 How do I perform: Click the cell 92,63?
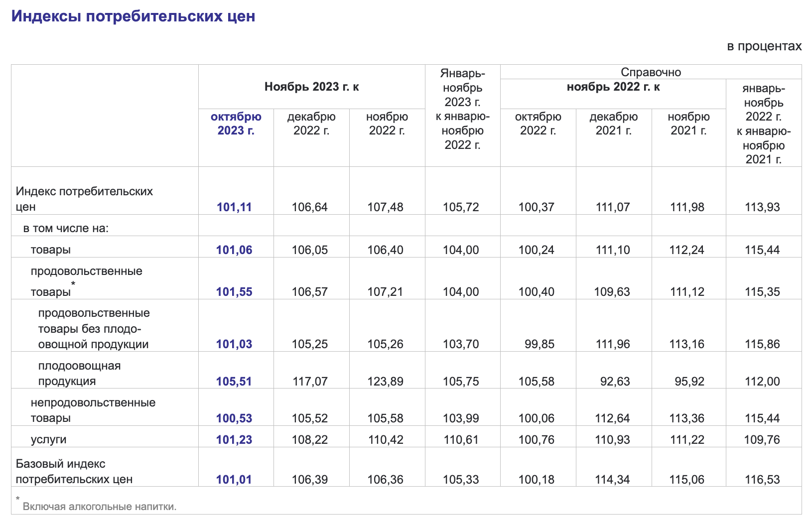click(615, 382)
